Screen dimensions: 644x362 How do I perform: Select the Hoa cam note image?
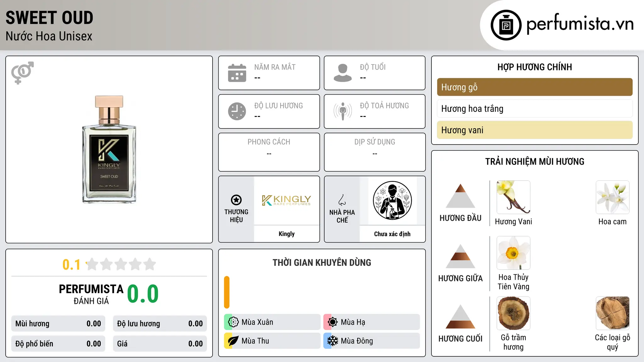pyautogui.click(x=613, y=197)
